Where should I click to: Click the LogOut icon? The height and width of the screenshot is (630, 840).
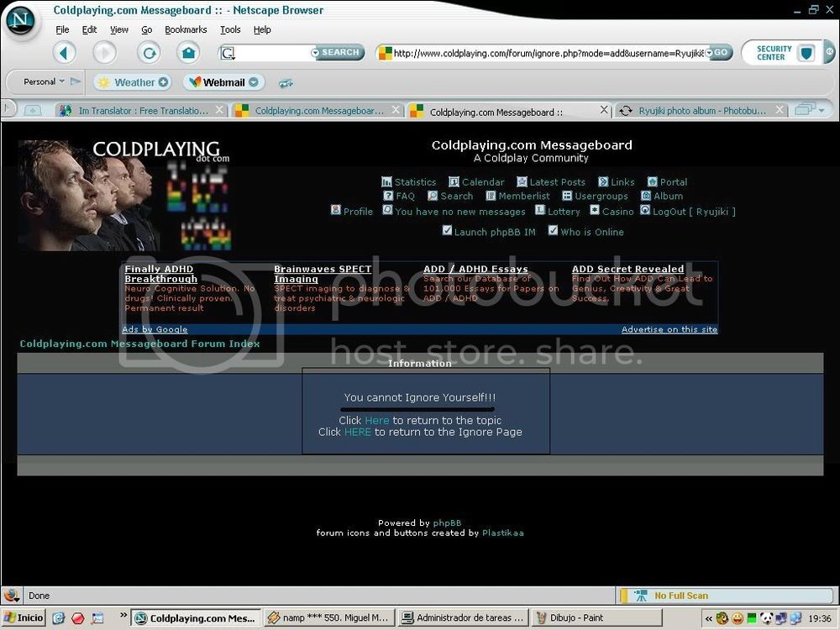pyautogui.click(x=645, y=210)
